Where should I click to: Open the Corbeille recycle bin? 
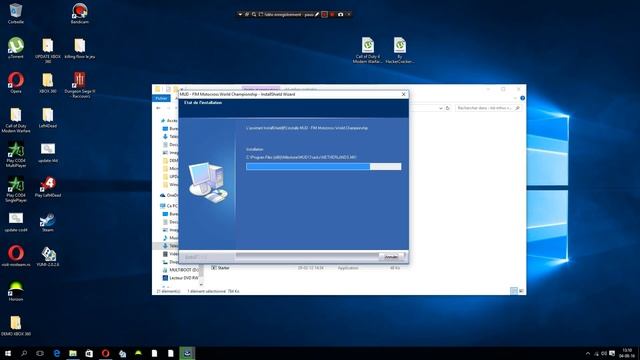16,13
